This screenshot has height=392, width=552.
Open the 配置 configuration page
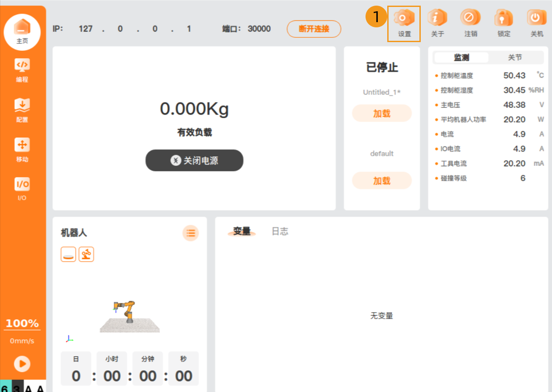(x=22, y=111)
